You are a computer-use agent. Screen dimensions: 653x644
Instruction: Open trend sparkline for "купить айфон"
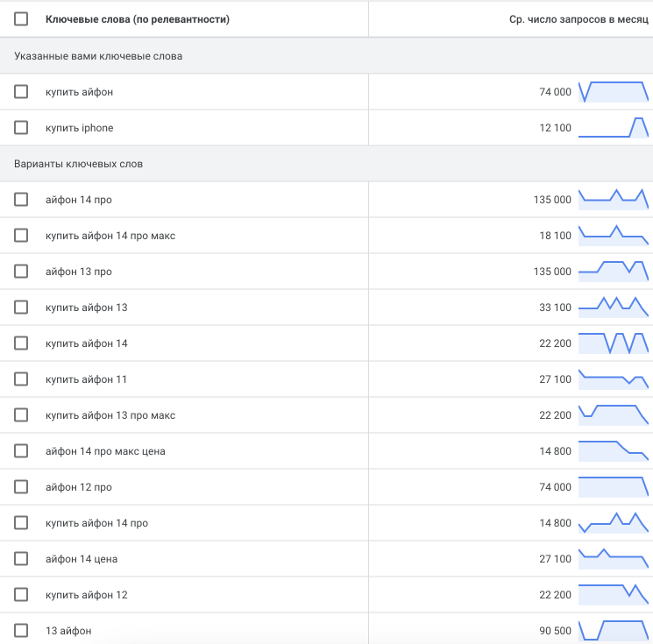(x=613, y=92)
